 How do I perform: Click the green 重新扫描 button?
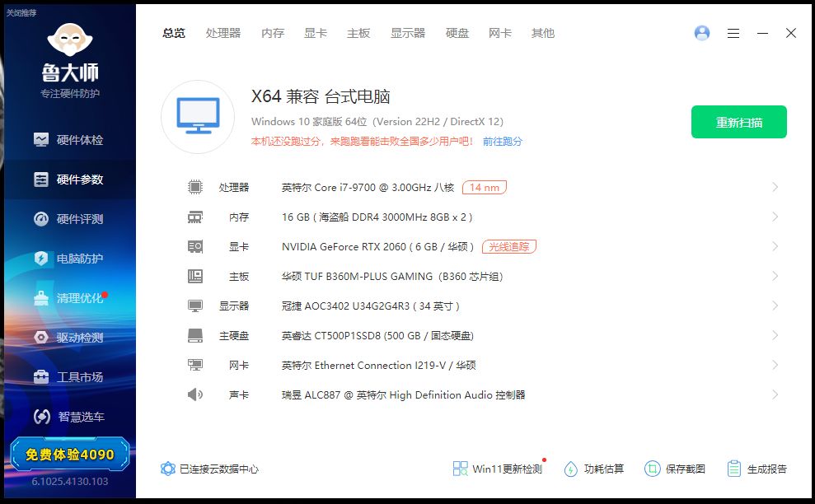[738, 122]
